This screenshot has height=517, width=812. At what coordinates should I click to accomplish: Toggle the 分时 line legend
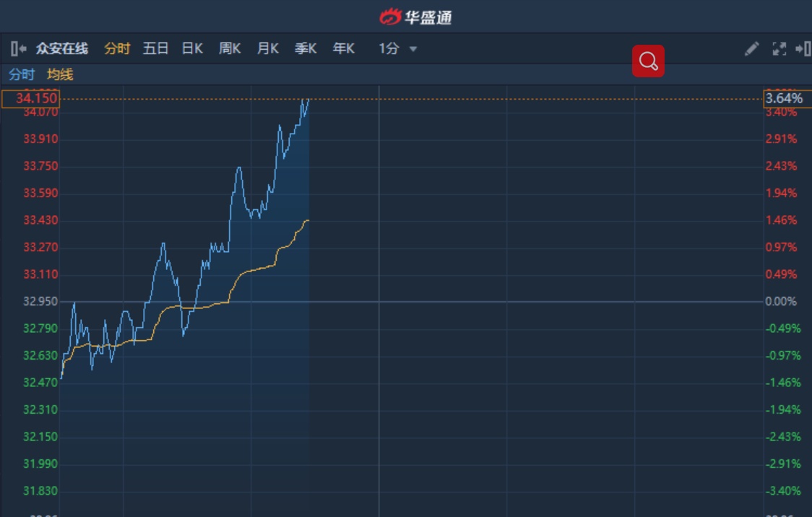tap(22, 74)
